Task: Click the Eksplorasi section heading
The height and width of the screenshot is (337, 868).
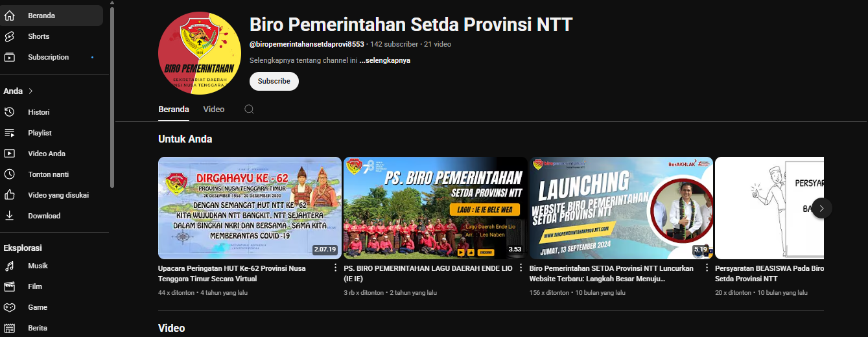Action: point(23,248)
